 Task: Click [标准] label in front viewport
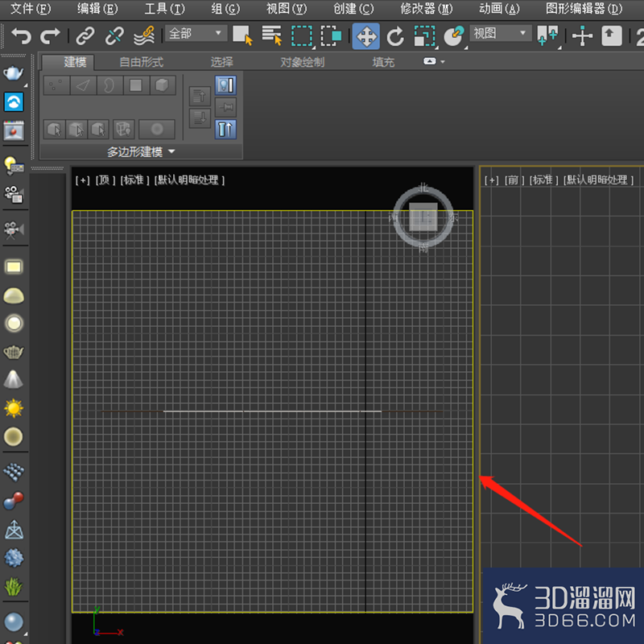tap(544, 180)
